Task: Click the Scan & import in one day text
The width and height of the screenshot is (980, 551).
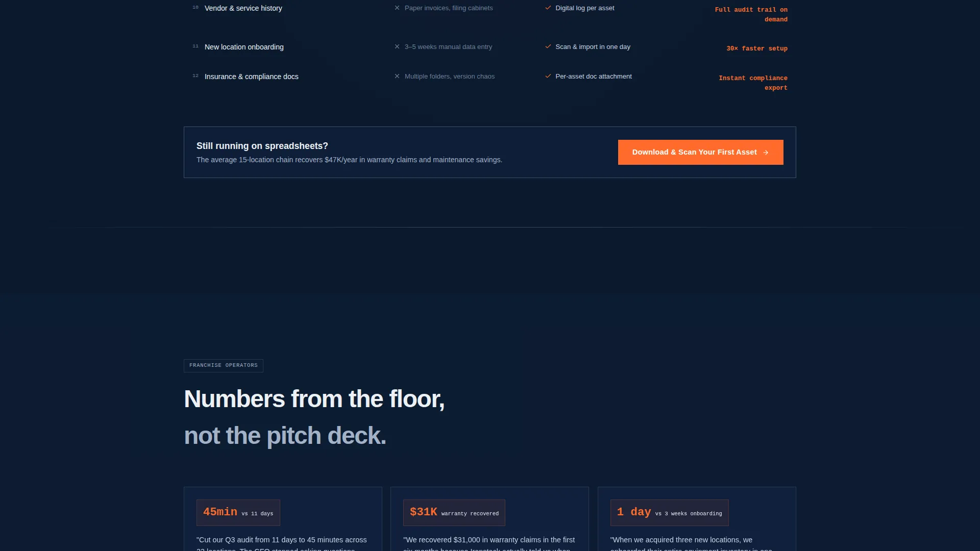Action: click(x=593, y=47)
